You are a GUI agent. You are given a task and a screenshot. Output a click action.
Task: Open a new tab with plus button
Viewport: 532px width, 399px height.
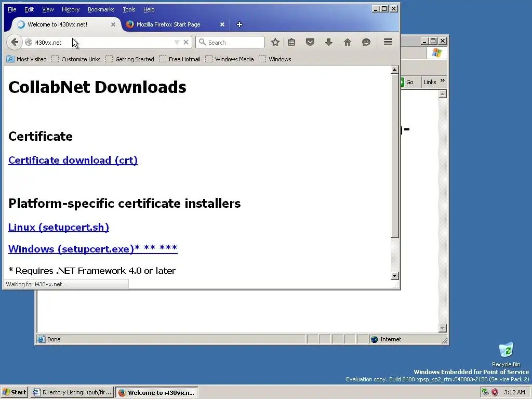pos(239,24)
